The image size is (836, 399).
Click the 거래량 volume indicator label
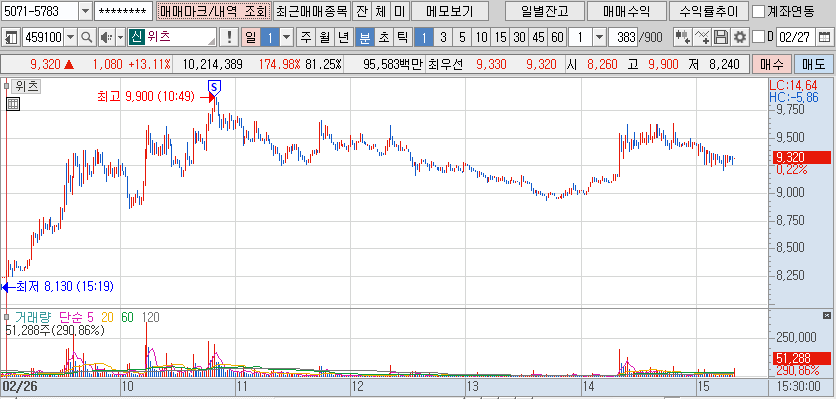pyautogui.click(x=34, y=317)
